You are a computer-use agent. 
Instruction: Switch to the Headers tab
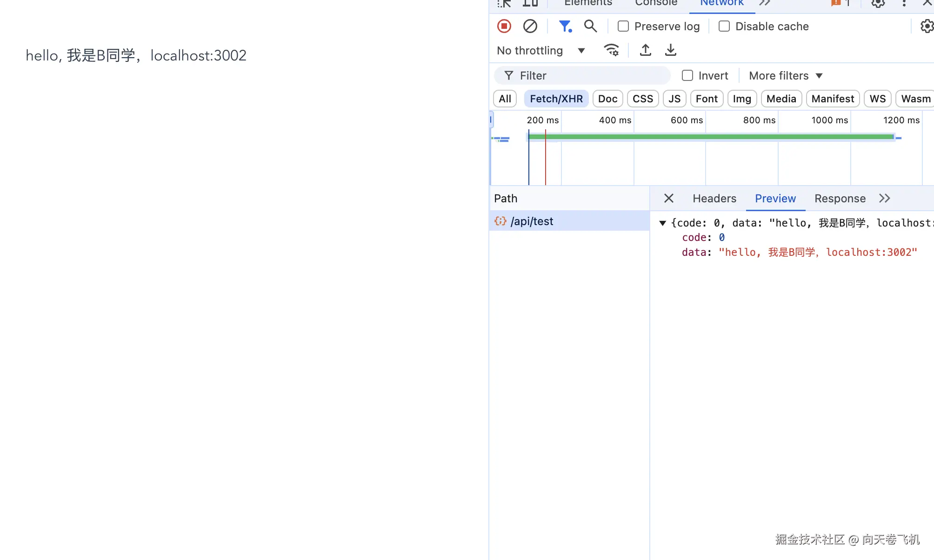click(x=714, y=199)
